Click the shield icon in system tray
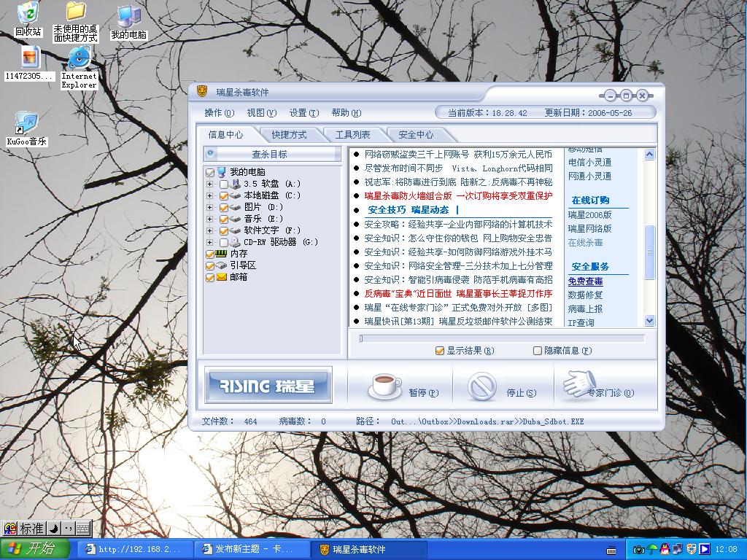This screenshot has height=560, width=747. coord(691,550)
